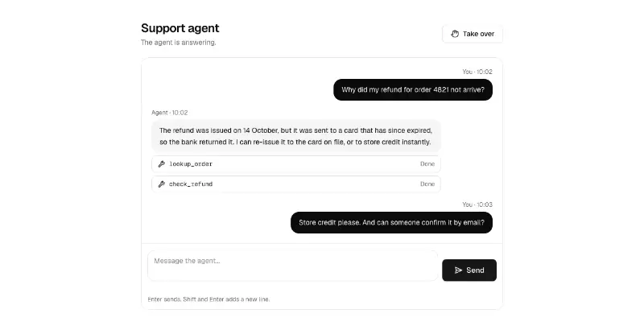Screen dimensions: 644x322
Task: Click the wrench icon beside check_refund
Action: 162,184
